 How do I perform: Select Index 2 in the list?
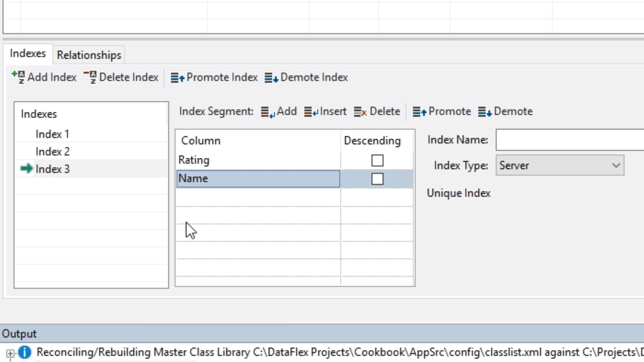click(x=52, y=152)
